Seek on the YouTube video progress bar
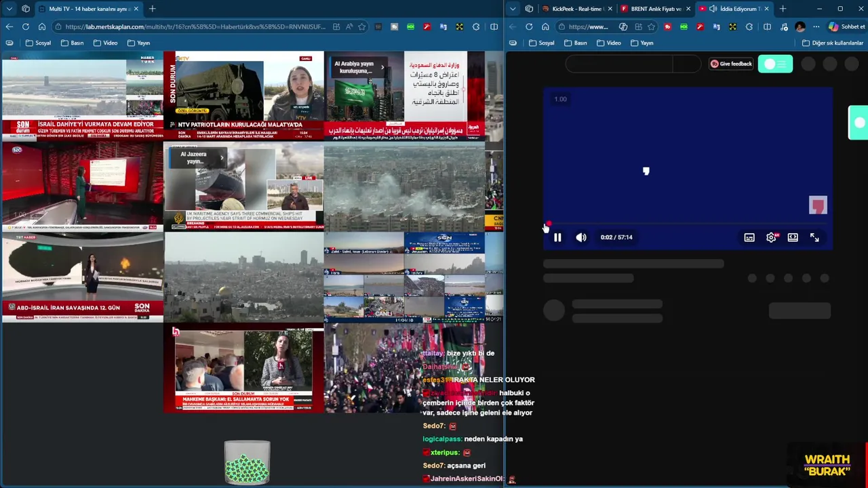Screen dimensions: 868x488 point(688,224)
